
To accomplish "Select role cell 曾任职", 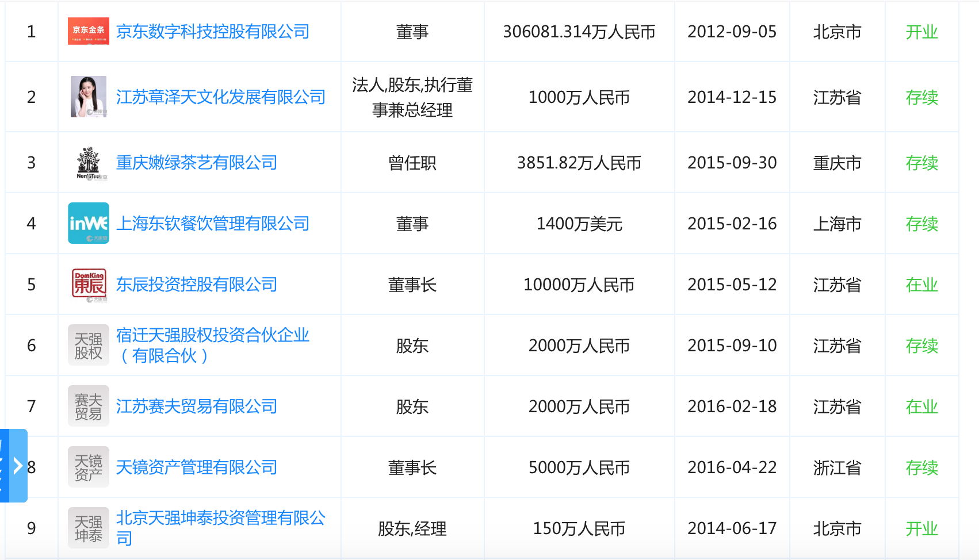I will (x=412, y=163).
